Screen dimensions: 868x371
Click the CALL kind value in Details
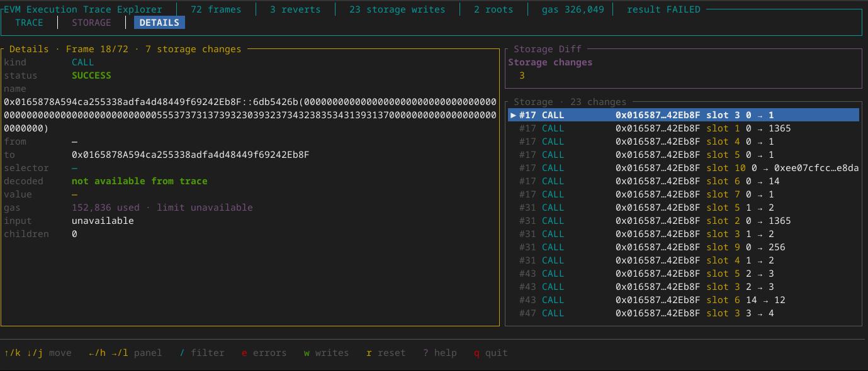click(83, 62)
